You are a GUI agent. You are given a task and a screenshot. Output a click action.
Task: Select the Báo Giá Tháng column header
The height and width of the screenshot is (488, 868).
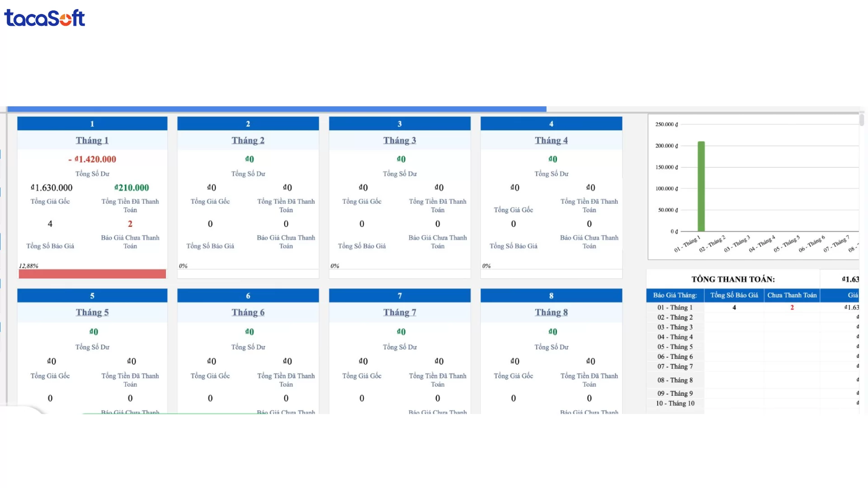point(675,296)
